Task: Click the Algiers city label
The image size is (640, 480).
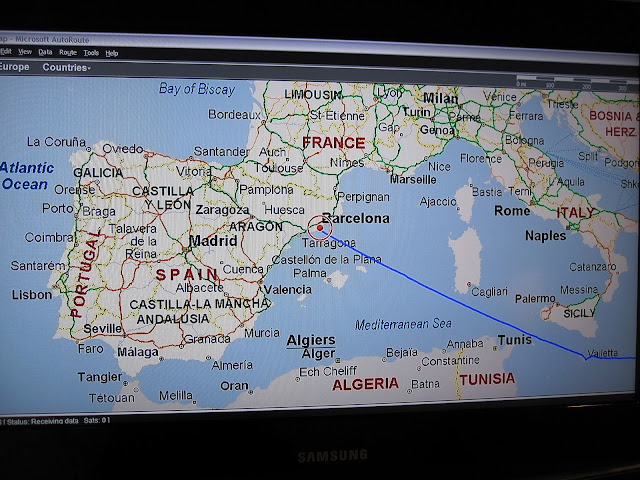Action: coord(311,340)
